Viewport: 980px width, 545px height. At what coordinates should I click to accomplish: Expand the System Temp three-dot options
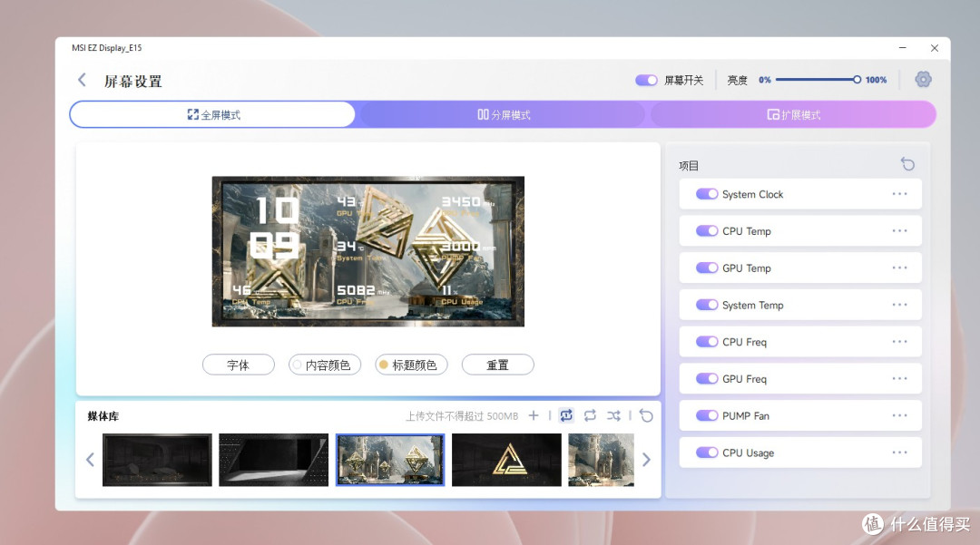pos(899,305)
